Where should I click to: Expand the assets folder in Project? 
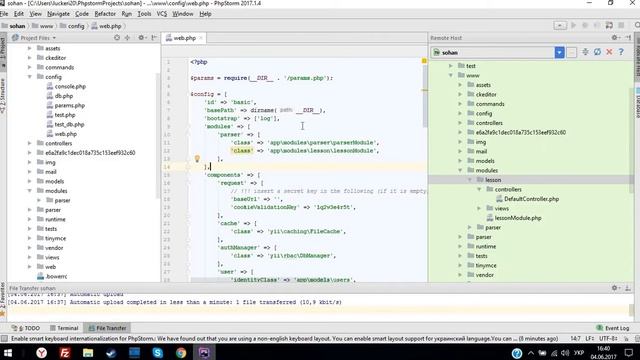(29, 48)
